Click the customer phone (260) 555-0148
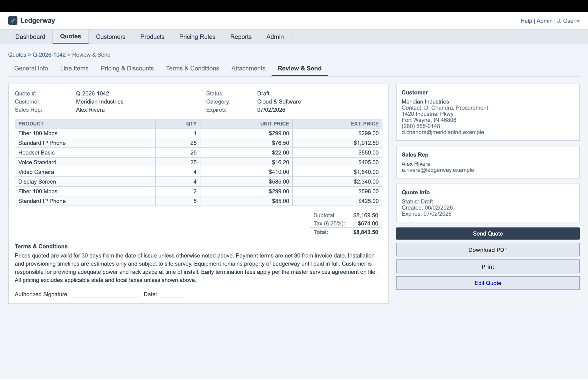The height and width of the screenshot is (380, 588). coord(421,126)
